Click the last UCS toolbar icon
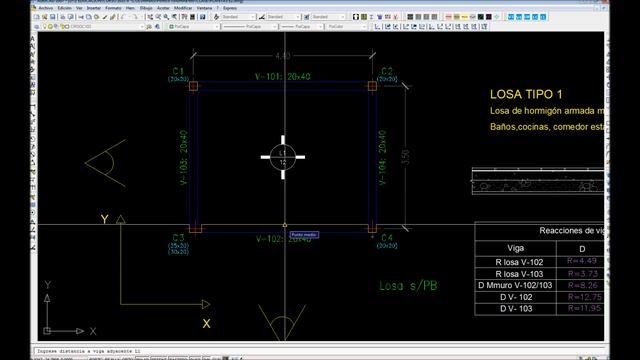This screenshot has height=360, width=640. 484,27
